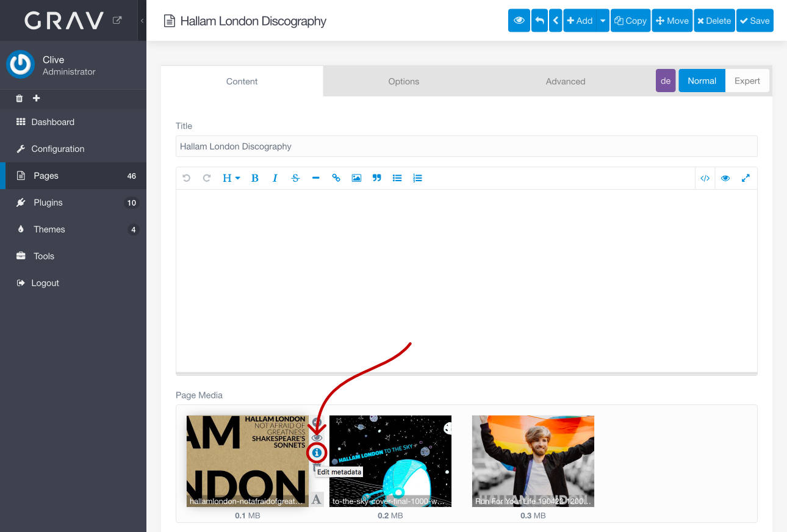Switch to Expert mode

click(x=747, y=81)
